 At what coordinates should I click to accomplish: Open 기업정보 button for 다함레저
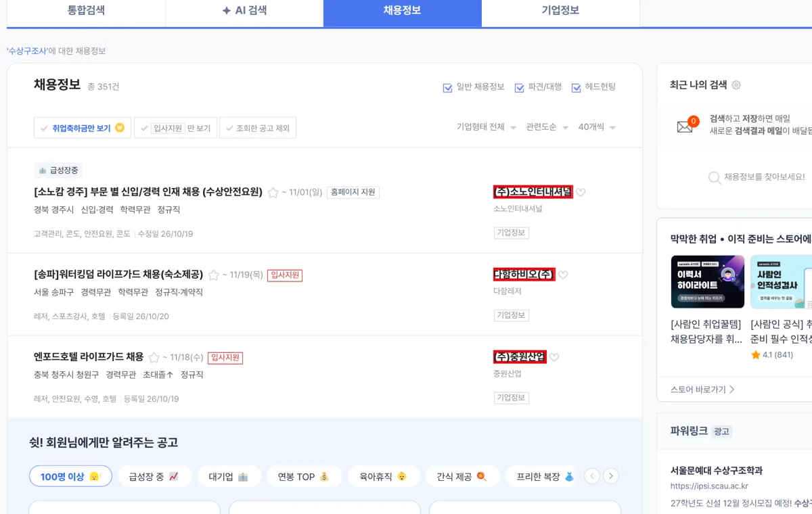coord(512,315)
